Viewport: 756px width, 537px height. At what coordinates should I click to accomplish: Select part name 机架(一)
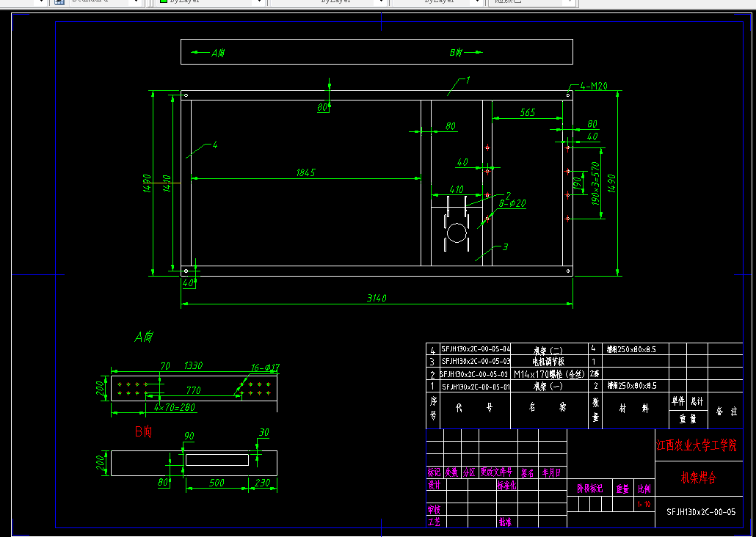548,387
